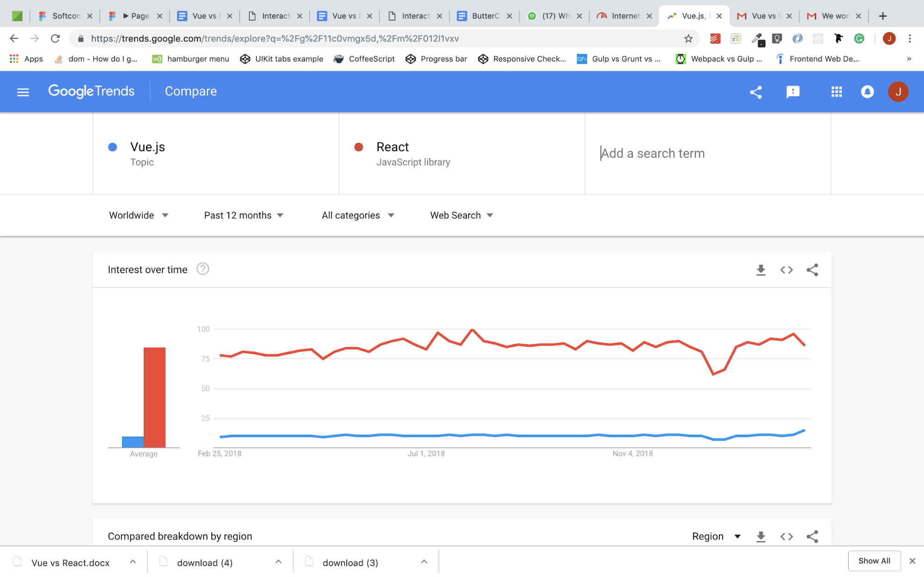Download the breakdown by region data
Image resolution: width=924 pixels, height=577 pixels.
point(761,536)
